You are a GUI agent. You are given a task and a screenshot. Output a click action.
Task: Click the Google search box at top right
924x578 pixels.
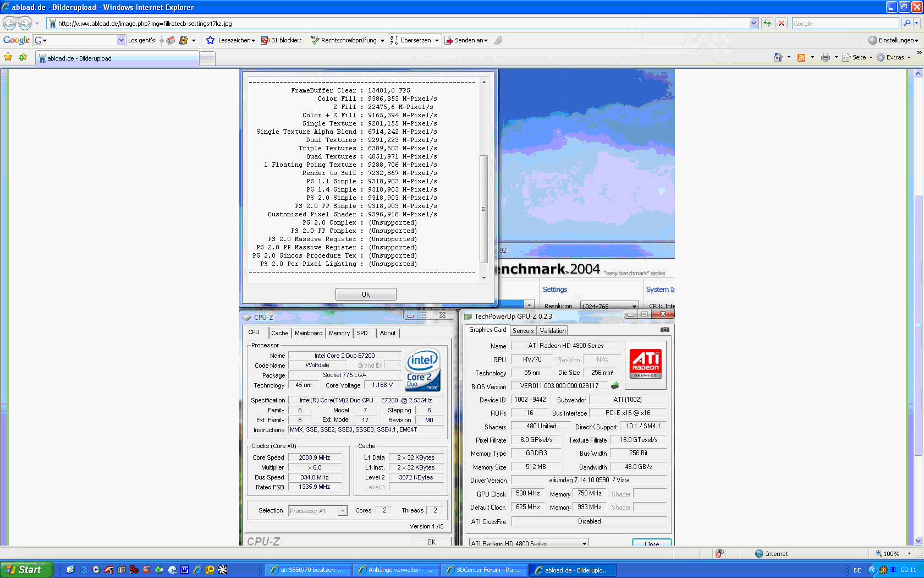pos(845,24)
